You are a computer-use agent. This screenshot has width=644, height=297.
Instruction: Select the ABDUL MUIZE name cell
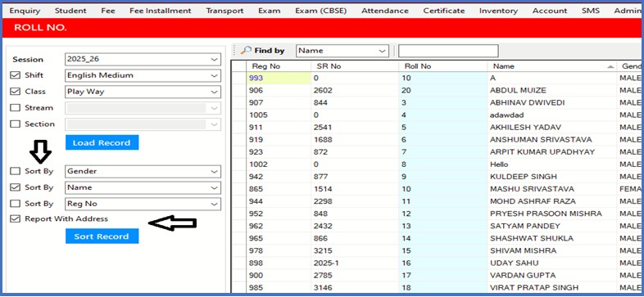552,90
